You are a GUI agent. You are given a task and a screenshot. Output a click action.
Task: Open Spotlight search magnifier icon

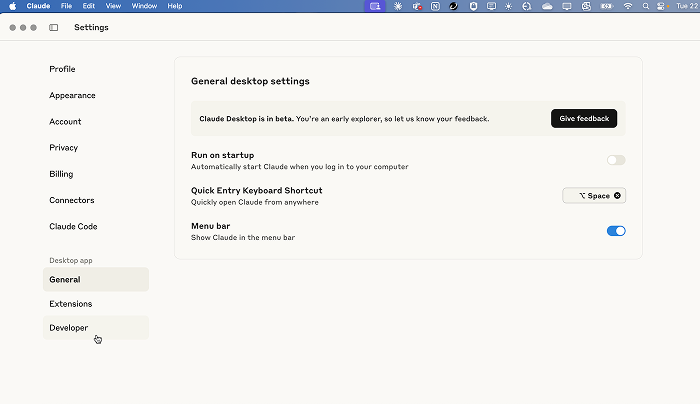(646, 6)
